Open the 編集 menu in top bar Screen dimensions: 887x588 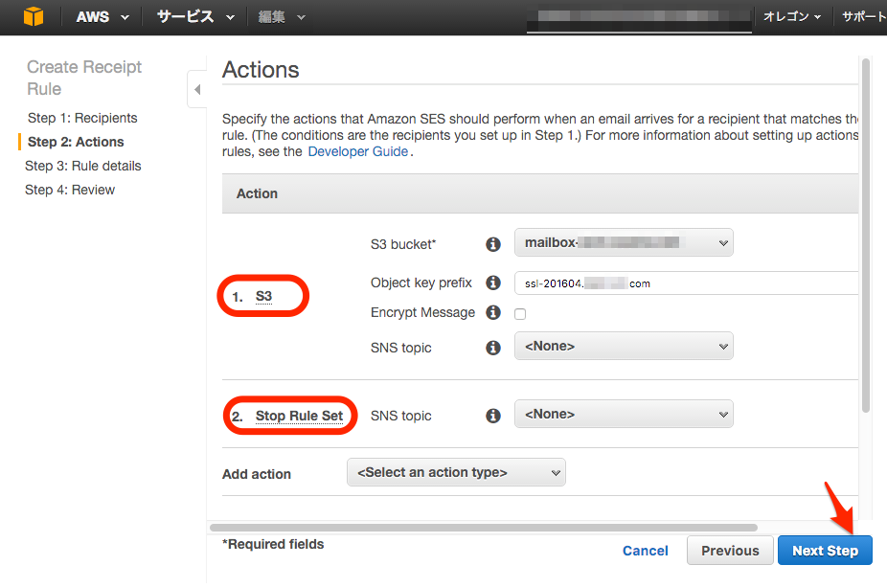coord(282,17)
